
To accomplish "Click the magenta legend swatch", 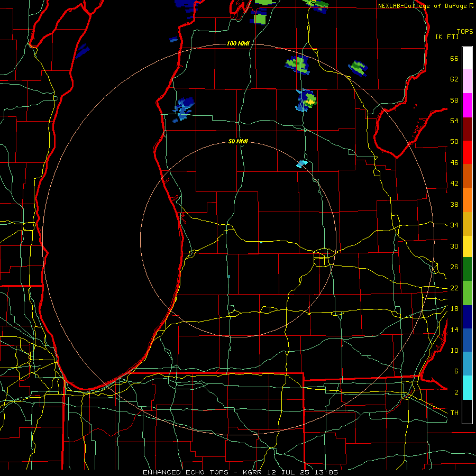I will 467,105.
